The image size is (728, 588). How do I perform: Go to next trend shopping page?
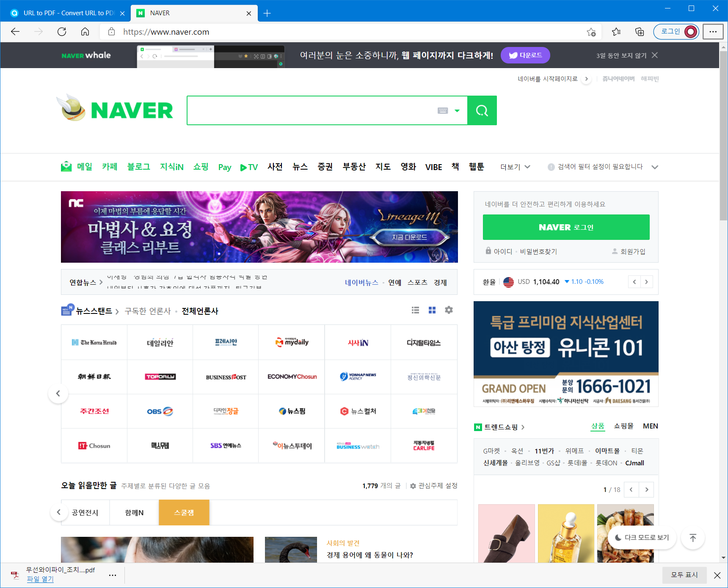pyautogui.click(x=646, y=489)
